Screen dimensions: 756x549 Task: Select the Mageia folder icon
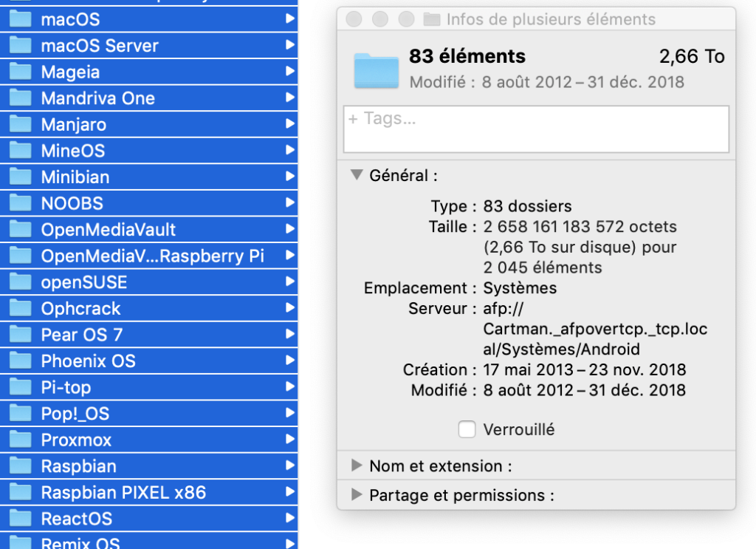(20, 72)
